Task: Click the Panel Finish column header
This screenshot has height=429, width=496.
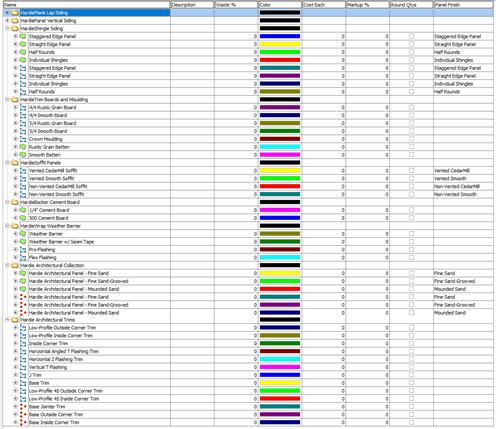Action: [x=463, y=5]
